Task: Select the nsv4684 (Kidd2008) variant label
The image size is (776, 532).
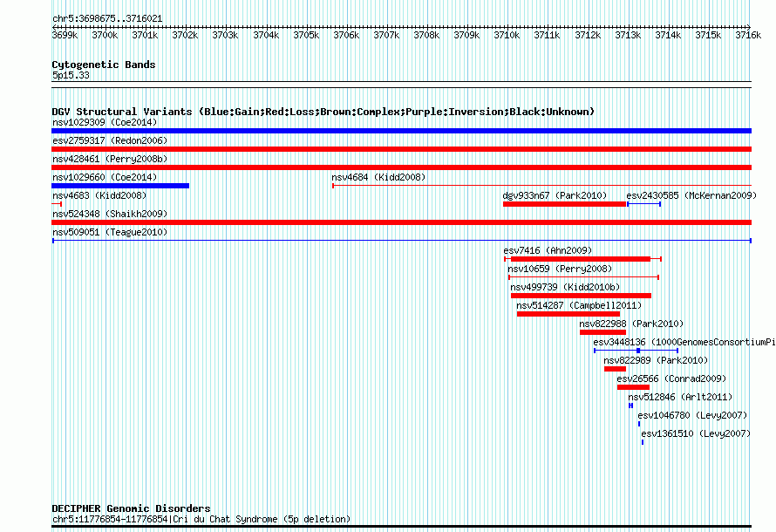Action: [x=378, y=177]
